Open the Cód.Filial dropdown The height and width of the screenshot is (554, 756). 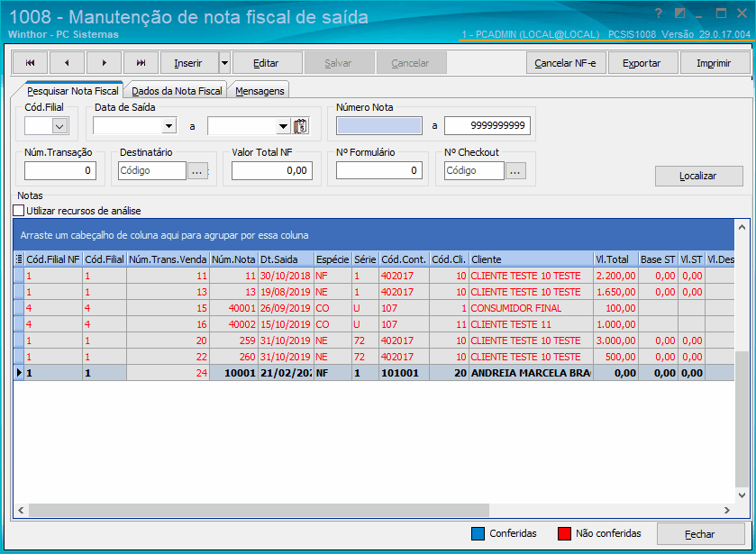tap(59, 126)
